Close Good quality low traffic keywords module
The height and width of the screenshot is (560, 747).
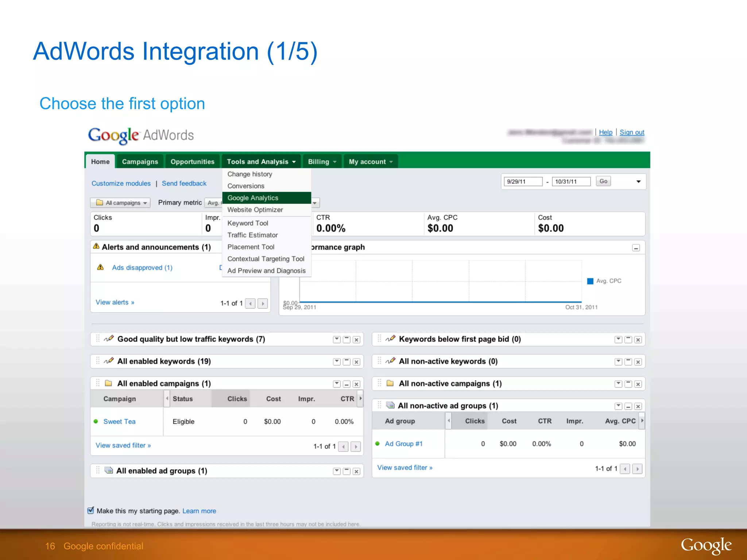click(357, 339)
